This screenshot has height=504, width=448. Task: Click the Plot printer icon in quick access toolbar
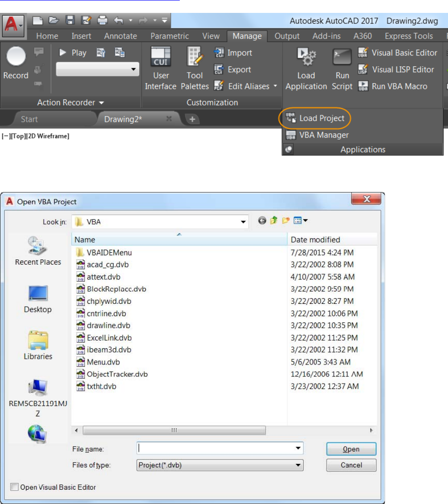tap(102, 21)
